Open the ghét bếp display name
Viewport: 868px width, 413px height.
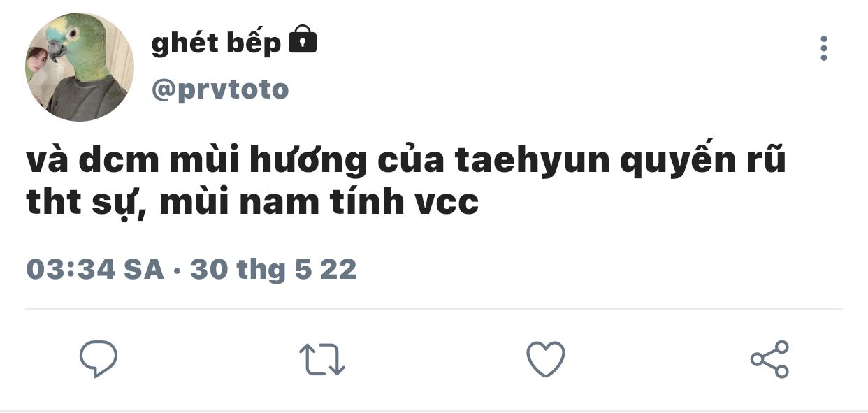click(216, 43)
